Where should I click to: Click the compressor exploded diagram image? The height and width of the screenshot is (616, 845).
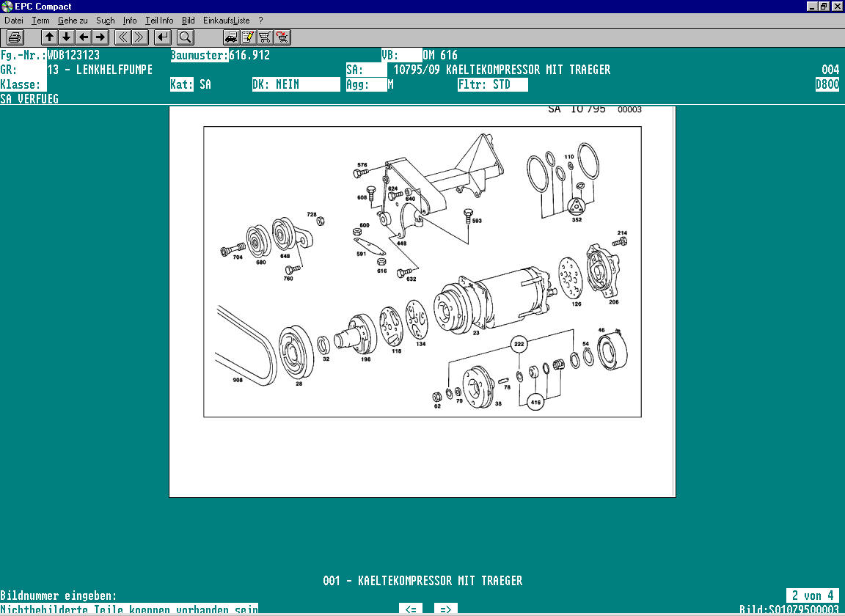tap(422, 271)
